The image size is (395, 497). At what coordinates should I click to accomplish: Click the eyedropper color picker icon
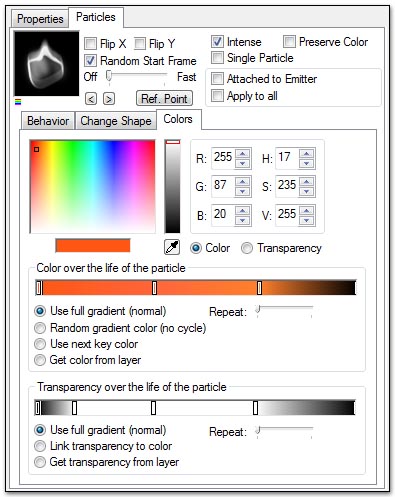coord(172,247)
